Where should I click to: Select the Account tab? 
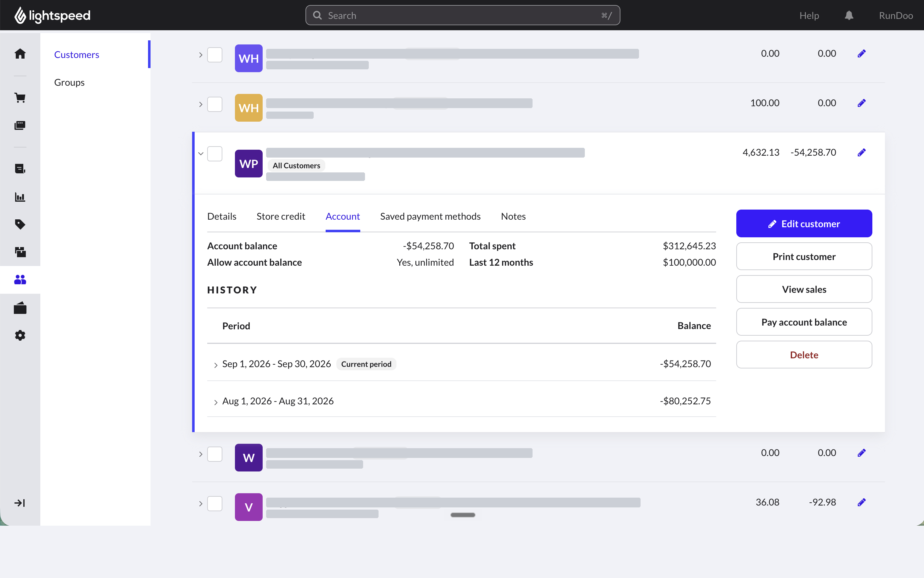click(343, 217)
